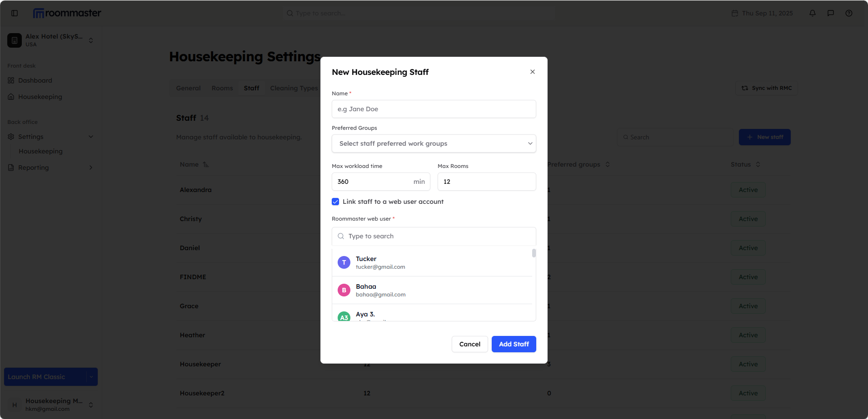Uncheck Link staff to web user account

(x=335, y=202)
